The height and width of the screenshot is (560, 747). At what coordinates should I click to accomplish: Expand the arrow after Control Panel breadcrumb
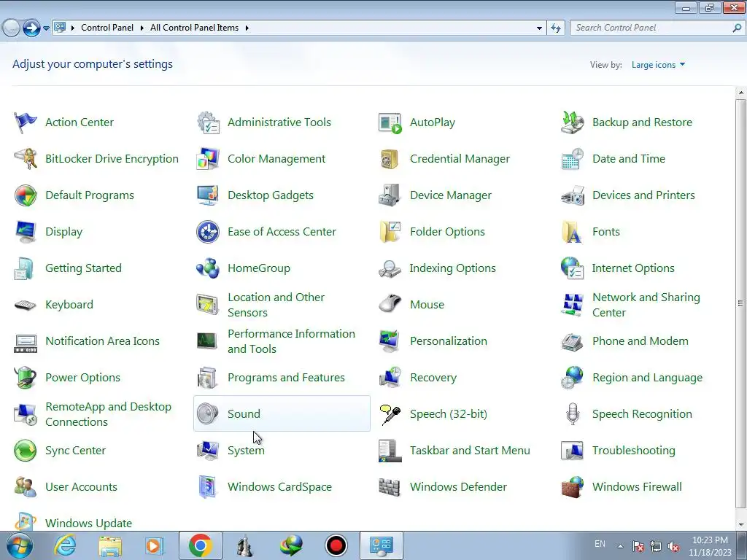142,28
